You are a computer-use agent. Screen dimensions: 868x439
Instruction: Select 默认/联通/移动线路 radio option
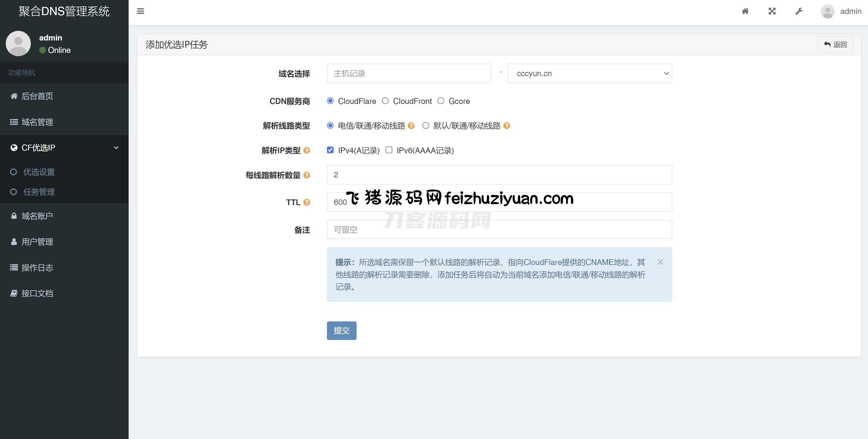(426, 125)
